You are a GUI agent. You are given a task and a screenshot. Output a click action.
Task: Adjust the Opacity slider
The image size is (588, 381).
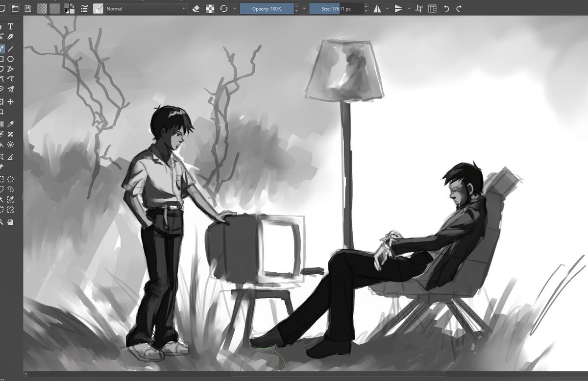pyautogui.click(x=268, y=8)
